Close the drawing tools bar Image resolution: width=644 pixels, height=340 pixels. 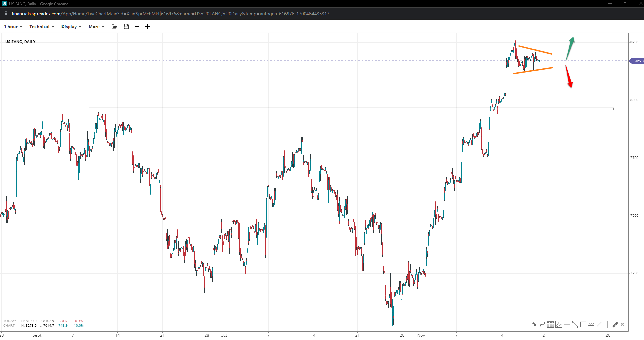coord(622,324)
